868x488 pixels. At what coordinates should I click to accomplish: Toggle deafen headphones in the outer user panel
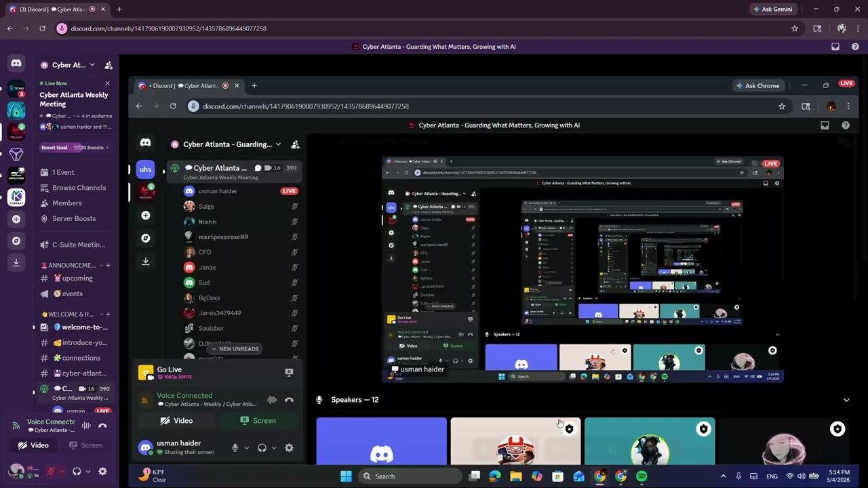[x=77, y=471]
